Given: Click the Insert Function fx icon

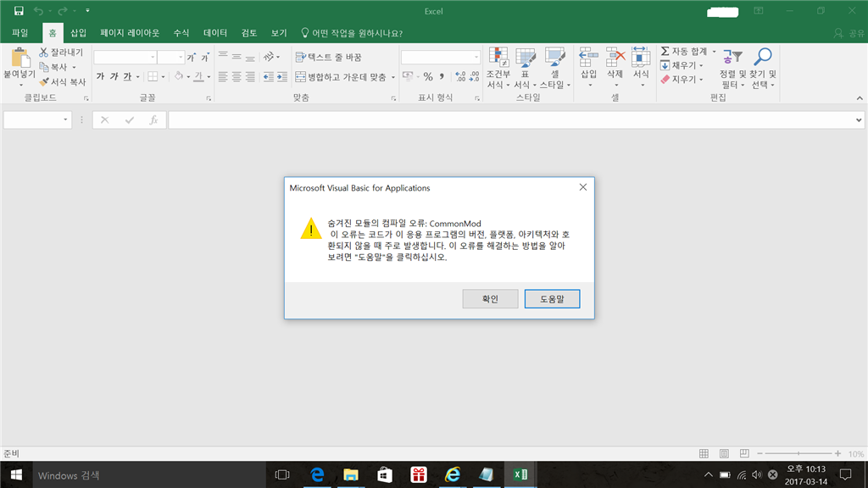Looking at the screenshot, I should click(153, 120).
